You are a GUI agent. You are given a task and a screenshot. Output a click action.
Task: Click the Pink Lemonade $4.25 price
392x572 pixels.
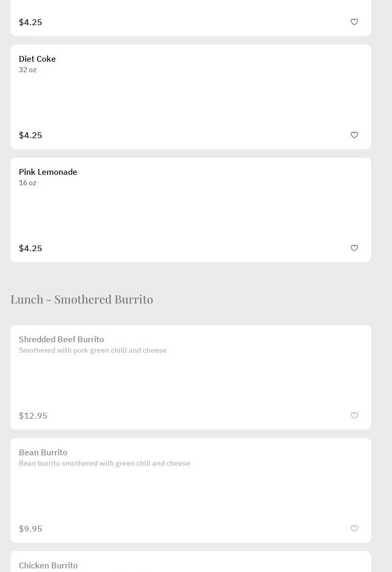[30, 248]
